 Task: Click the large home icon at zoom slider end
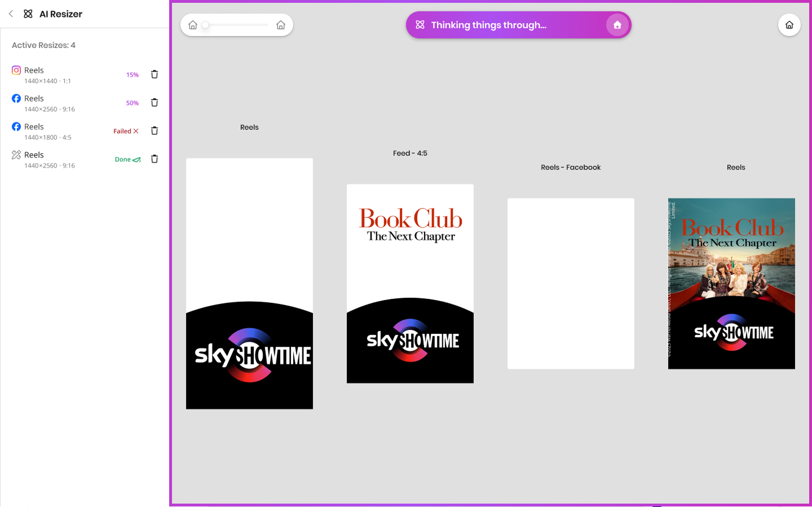pyautogui.click(x=281, y=25)
